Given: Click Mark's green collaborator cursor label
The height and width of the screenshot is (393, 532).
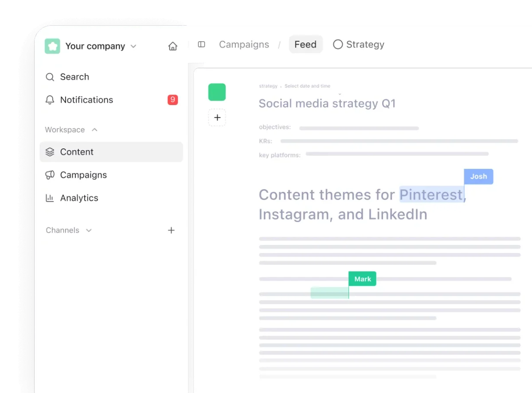Looking at the screenshot, I should click(x=362, y=279).
